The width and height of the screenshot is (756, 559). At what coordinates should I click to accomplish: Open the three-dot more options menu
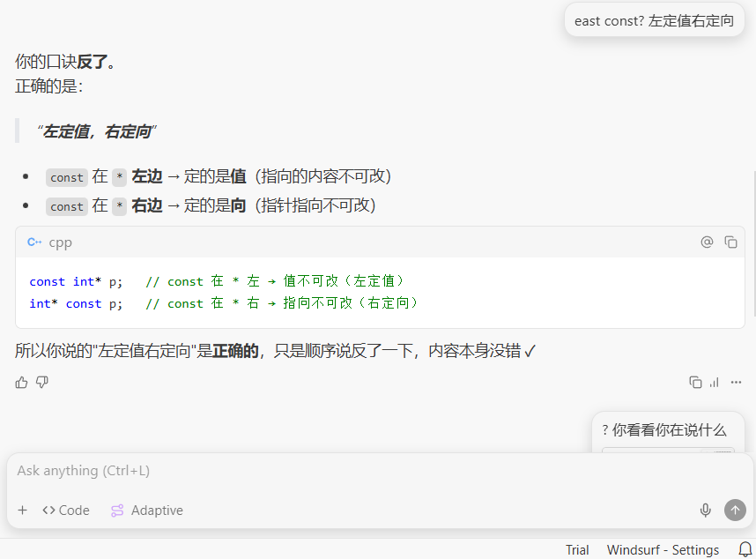click(736, 383)
